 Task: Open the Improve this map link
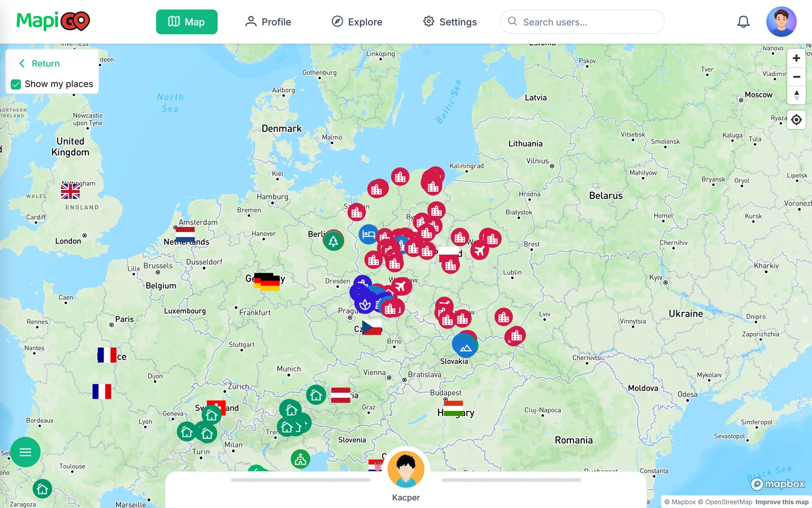782,502
